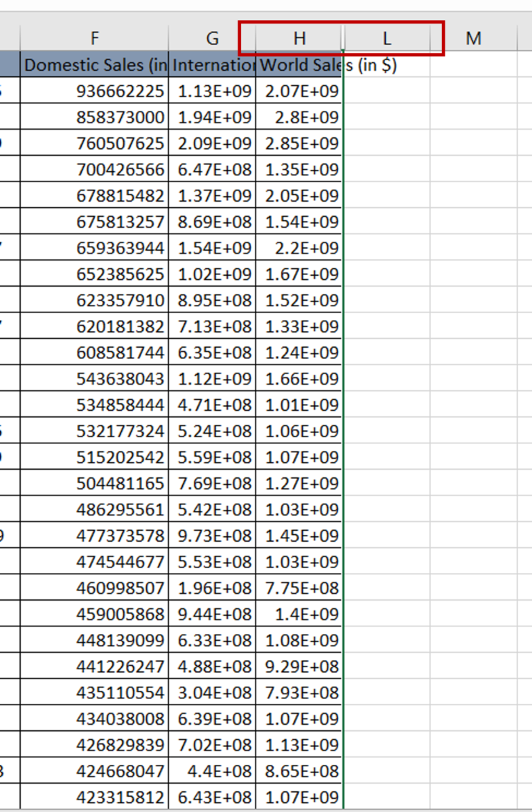
Task: Select the 2.8E+09 cell
Action: click(299, 117)
